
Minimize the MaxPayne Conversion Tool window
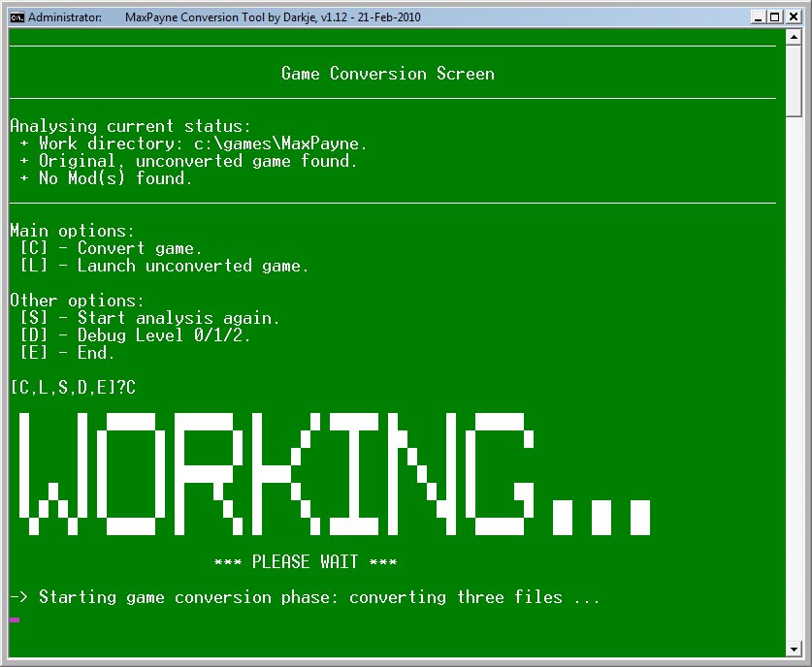(x=758, y=17)
